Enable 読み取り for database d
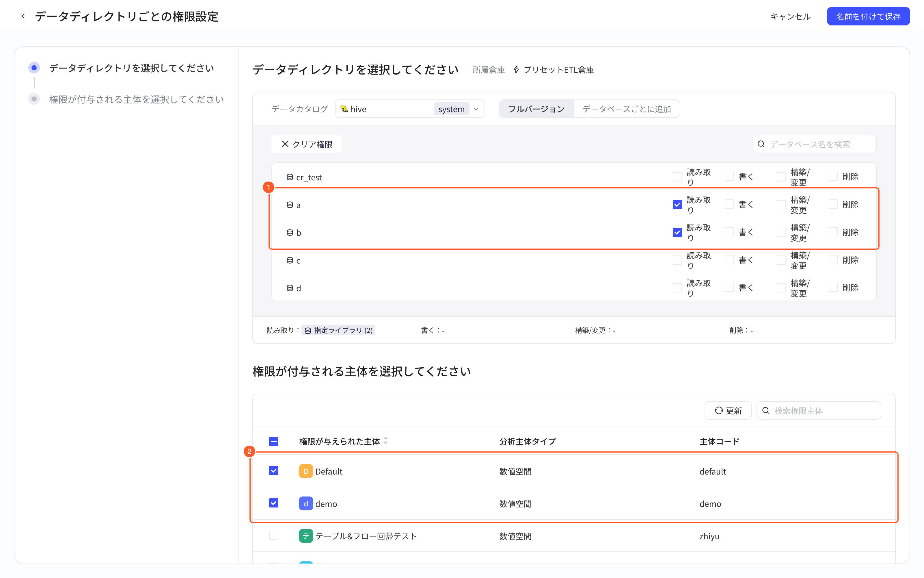 677,288
